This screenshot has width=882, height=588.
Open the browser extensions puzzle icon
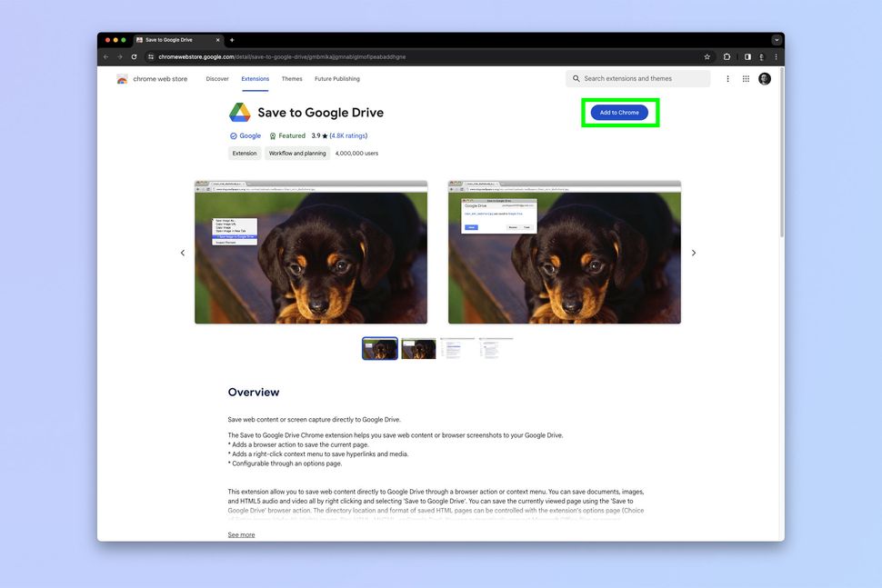pyautogui.click(x=727, y=55)
